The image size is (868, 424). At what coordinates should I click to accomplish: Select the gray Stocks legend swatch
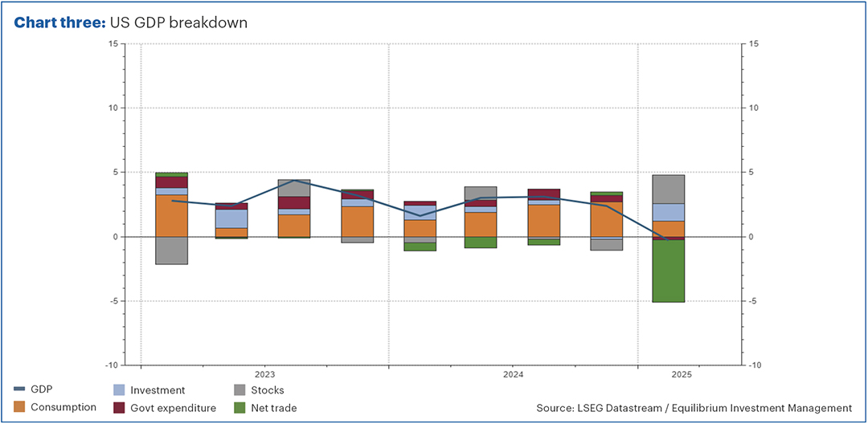pyautogui.click(x=240, y=390)
